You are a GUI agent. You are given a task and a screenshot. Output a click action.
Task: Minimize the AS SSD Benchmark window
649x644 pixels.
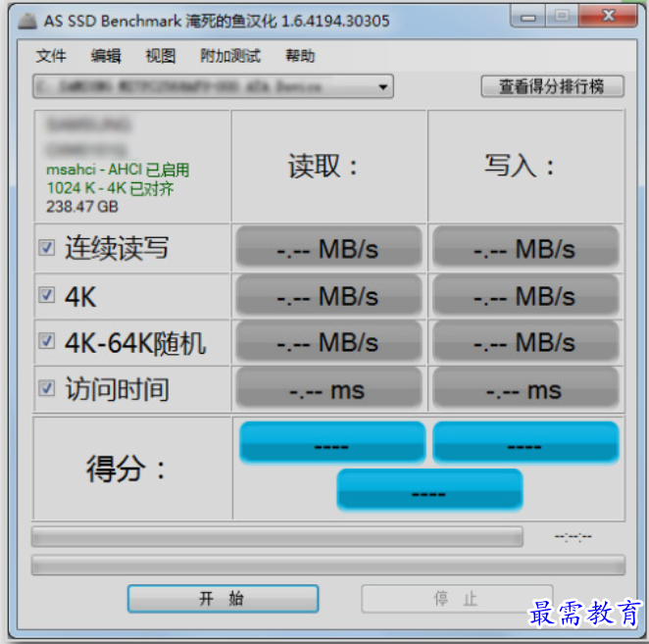tap(528, 17)
